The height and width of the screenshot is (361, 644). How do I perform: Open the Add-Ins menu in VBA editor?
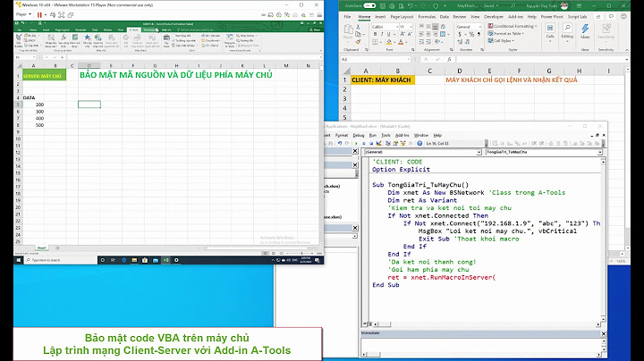tap(402, 135)
